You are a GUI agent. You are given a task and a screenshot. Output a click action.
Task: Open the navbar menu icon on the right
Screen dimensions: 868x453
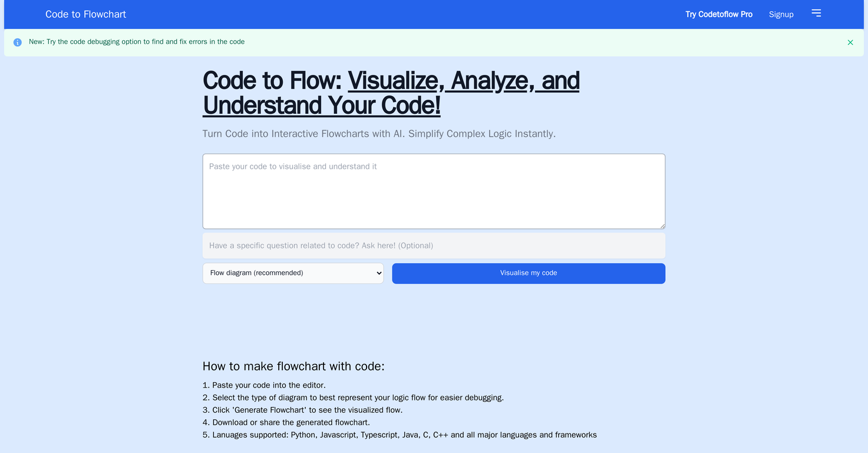[x=816, y=12]
